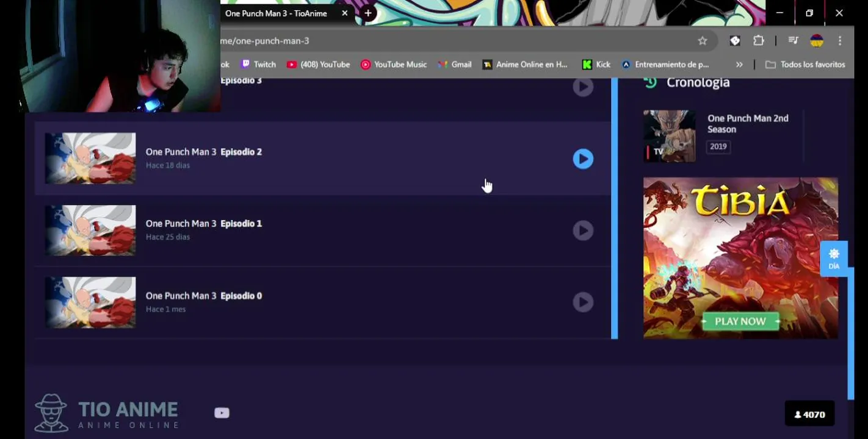Open the media control playlist icon
The width and height of the screenshot is (868, 439).
tap(793, 41)
